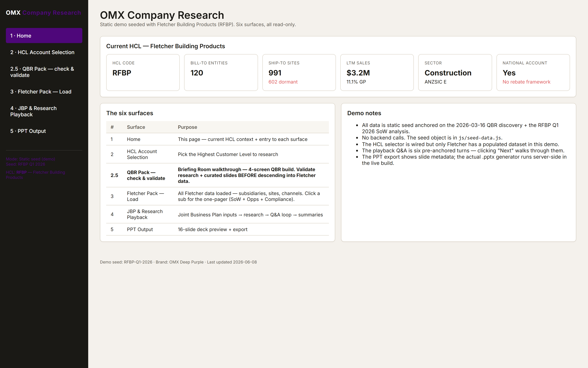Click the 'Static demo seeded with Fletcher' subtitle
588x368 pixels.
[198, 24]
